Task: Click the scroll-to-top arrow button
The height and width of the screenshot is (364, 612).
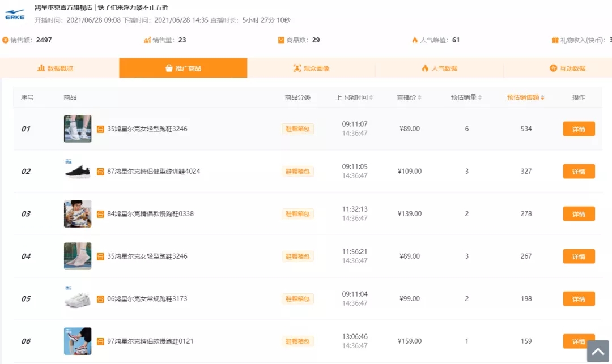Action: [x=598, y=351]
